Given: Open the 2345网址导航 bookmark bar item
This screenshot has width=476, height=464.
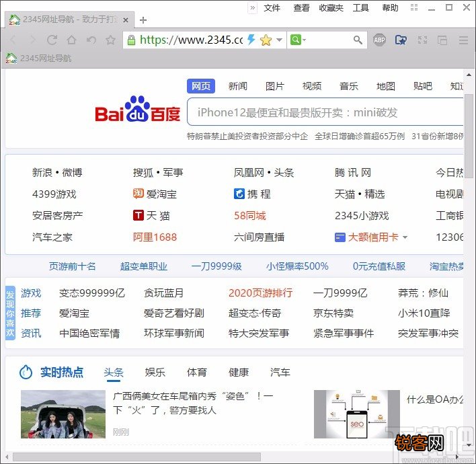Looking at the screenshot, I should pyautogui.click(x=38, y=58).
